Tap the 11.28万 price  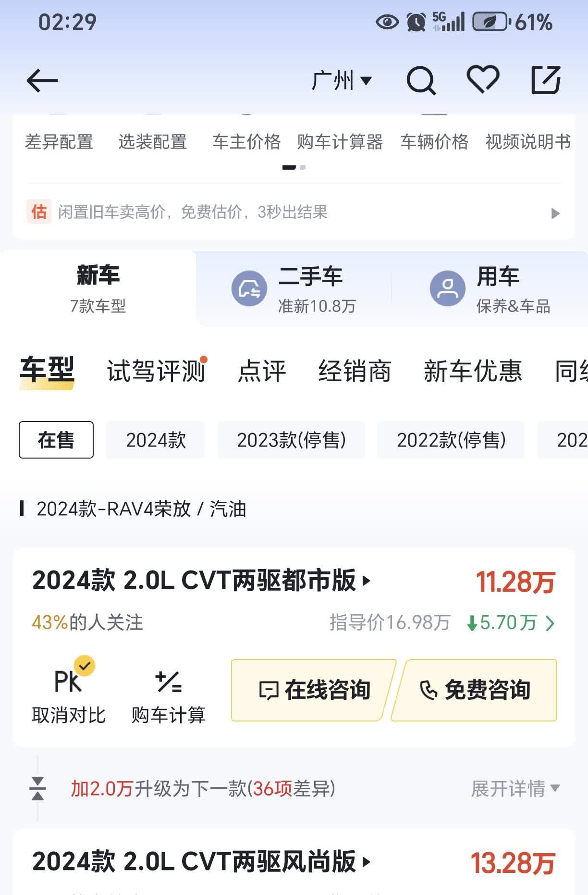(515, 582)
